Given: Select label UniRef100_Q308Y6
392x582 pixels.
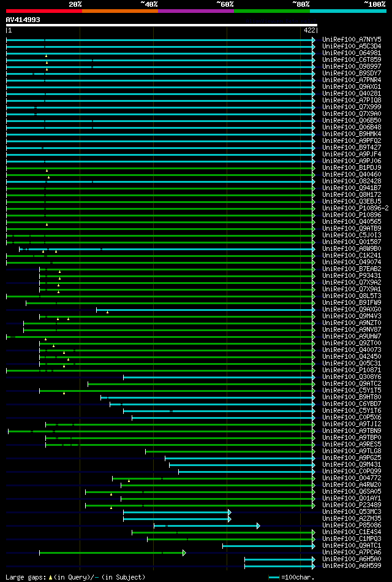Looking at the screenshot, I should tap(352, 377).
